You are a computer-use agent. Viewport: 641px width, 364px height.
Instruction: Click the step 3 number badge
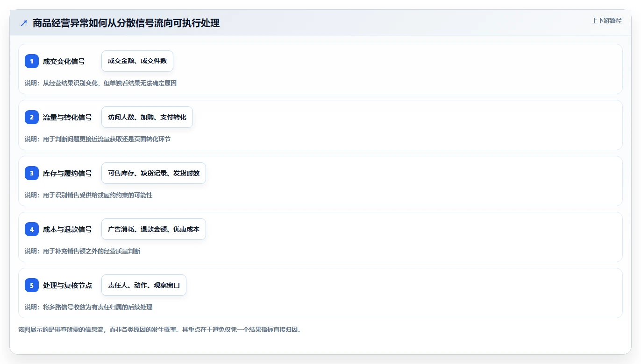(x=32, y=173)
